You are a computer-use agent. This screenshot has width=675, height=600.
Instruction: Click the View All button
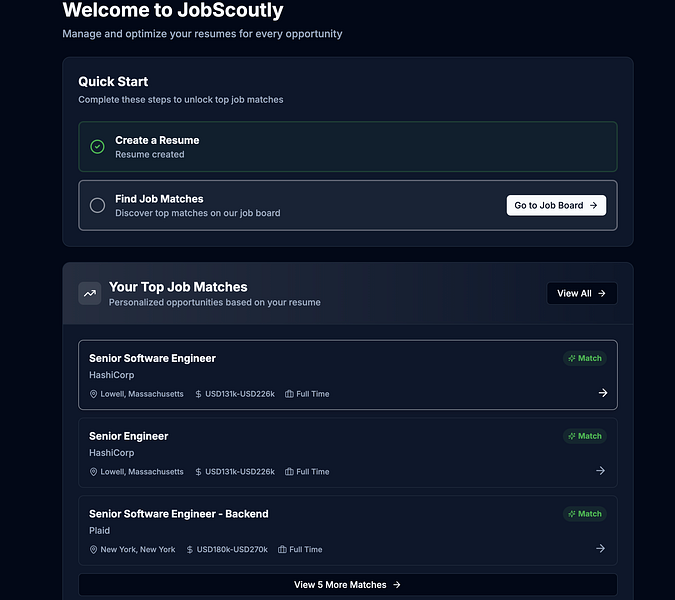(x=582, y=294)
